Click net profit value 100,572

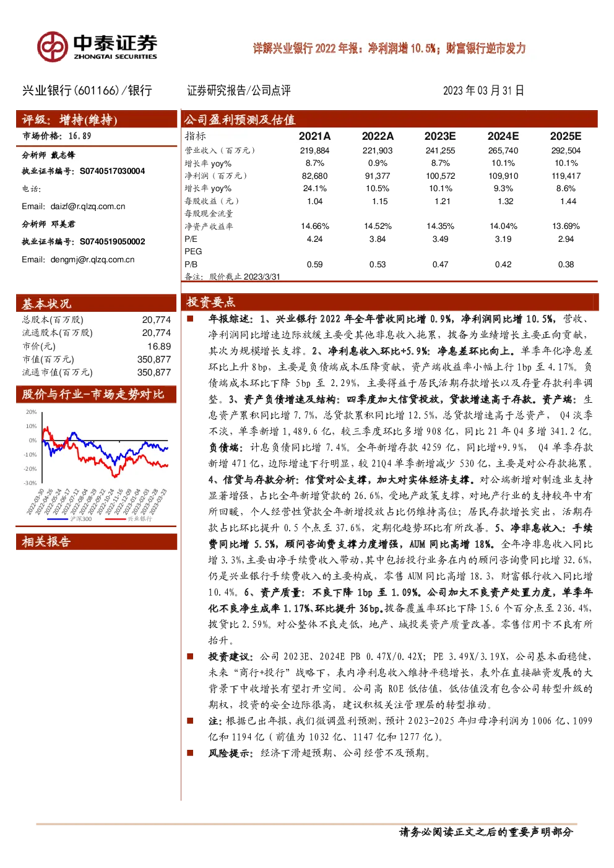coord(440,176)
